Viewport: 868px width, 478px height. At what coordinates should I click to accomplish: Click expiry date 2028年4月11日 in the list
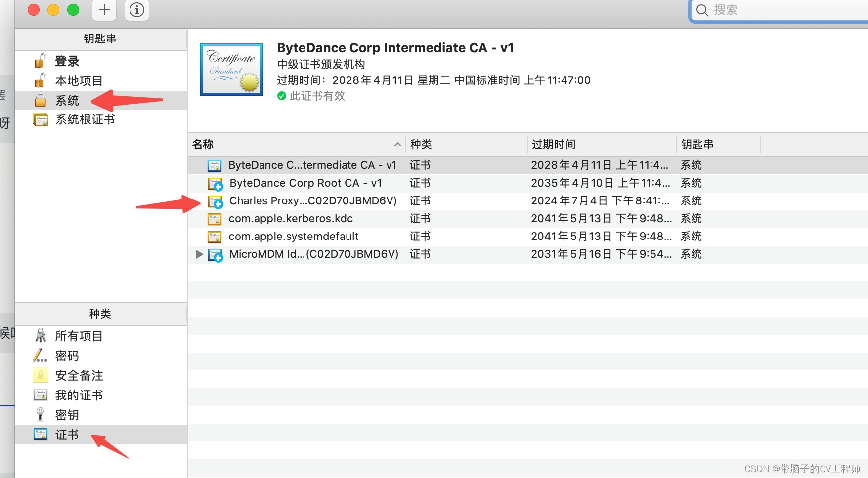(600, 165)
